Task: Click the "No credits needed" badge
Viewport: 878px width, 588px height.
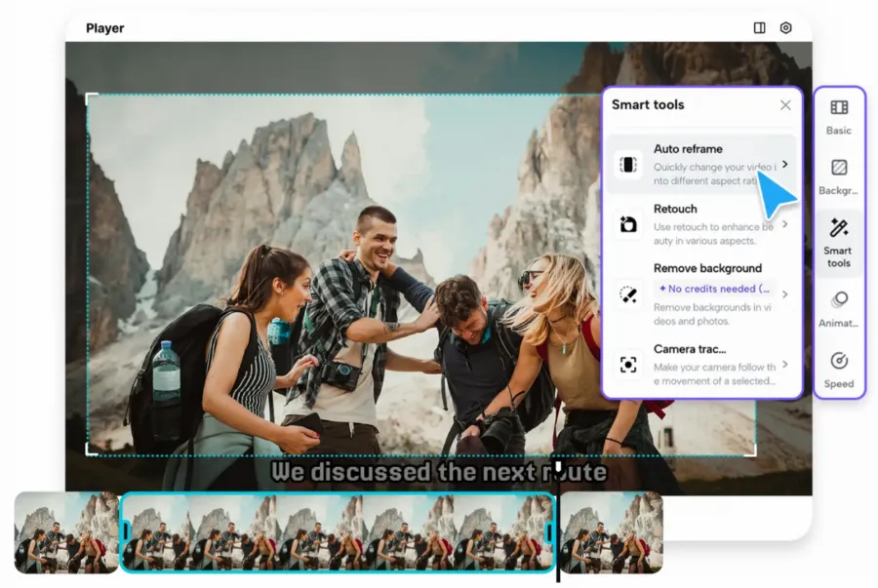Action: [716, 289]
